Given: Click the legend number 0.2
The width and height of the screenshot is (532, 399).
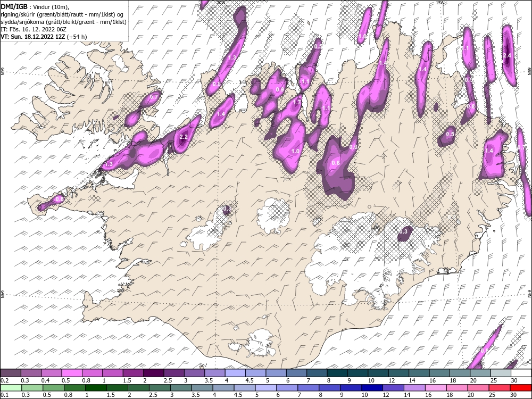Looking at the screenshot, I should click(5, 381).
